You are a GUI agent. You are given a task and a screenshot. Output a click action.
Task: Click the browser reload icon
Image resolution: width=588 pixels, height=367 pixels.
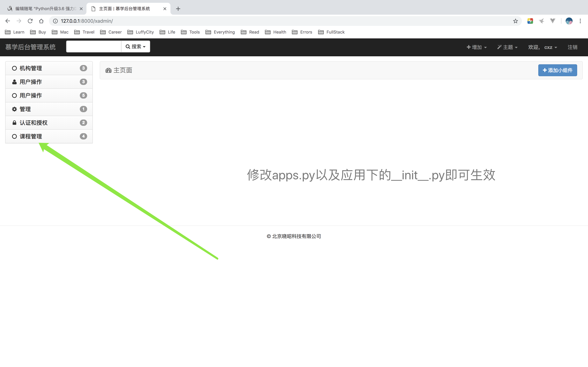point(30,21)
